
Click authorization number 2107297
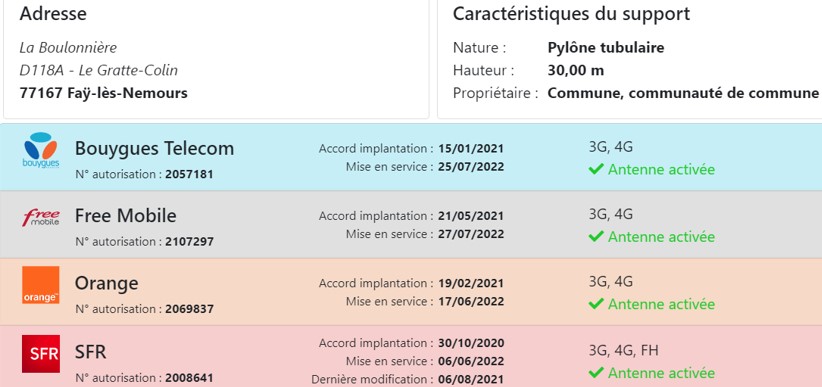[x=189, y=242]
